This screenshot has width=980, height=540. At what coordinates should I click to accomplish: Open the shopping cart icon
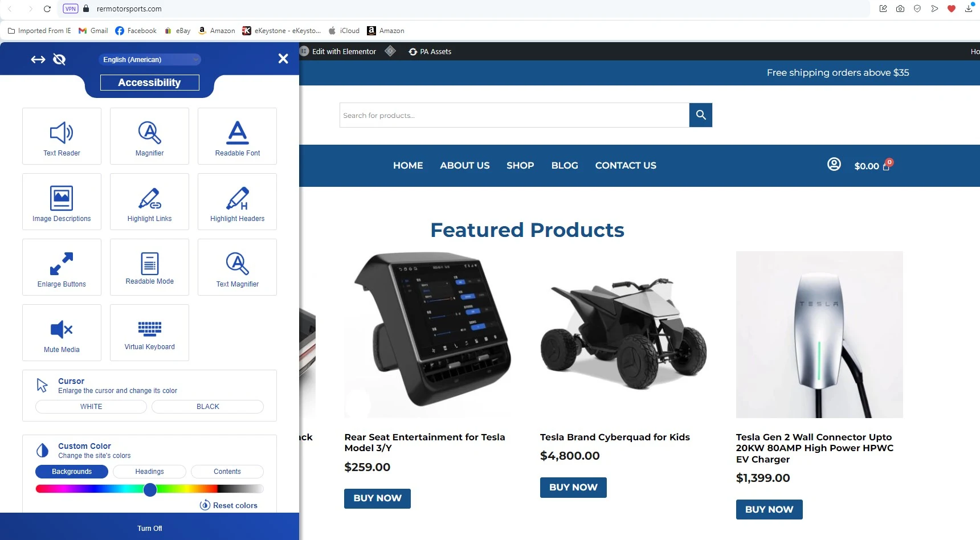pyautogui.click(x=887, y=166)
